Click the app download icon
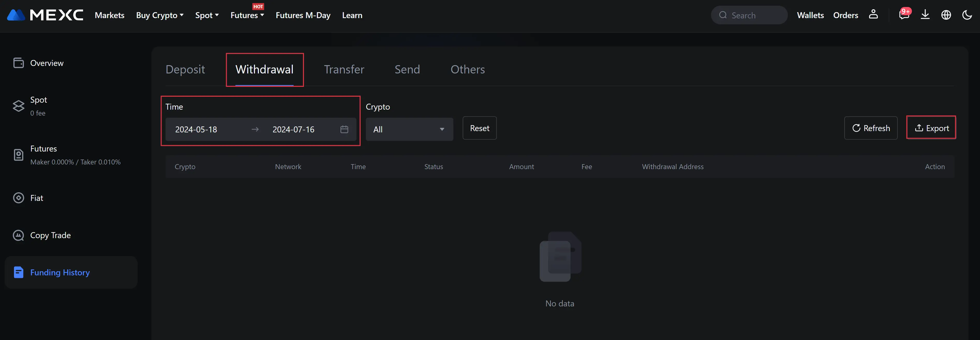Screen dimensions: 980x340 point(925,14)
